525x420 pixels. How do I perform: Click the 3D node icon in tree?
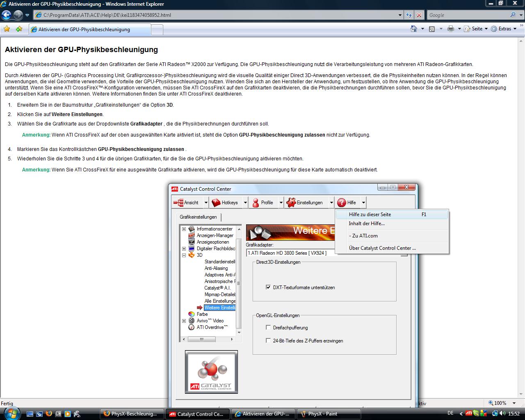coord(192,255)
